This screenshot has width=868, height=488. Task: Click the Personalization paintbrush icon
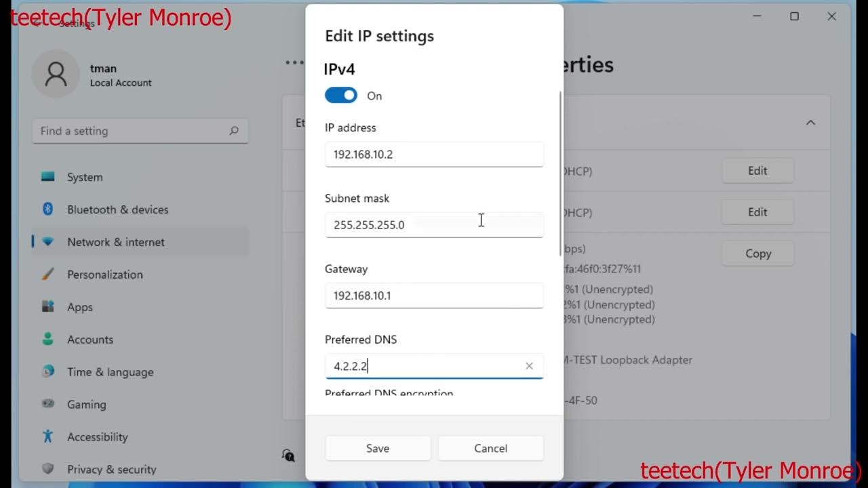click(47, 274)
